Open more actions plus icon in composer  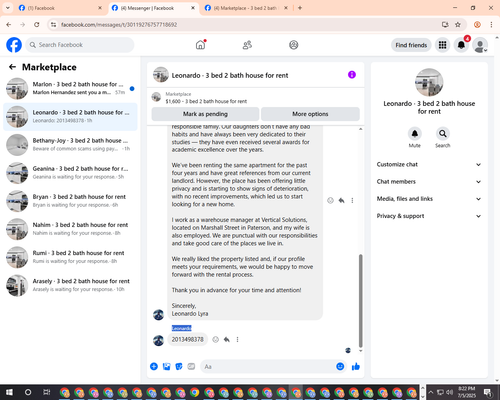(154, 367)
